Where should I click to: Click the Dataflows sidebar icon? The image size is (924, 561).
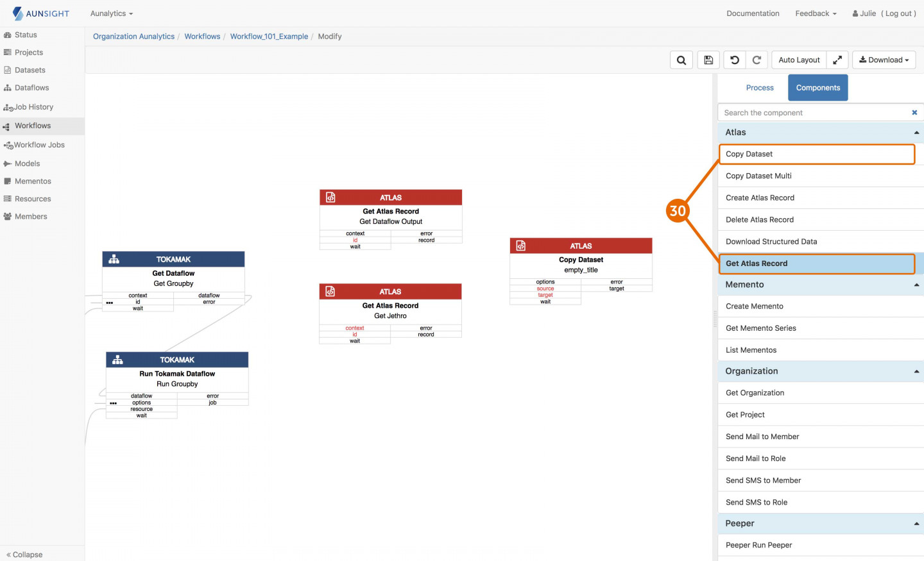pyautogui.click(x=8, y=88)
